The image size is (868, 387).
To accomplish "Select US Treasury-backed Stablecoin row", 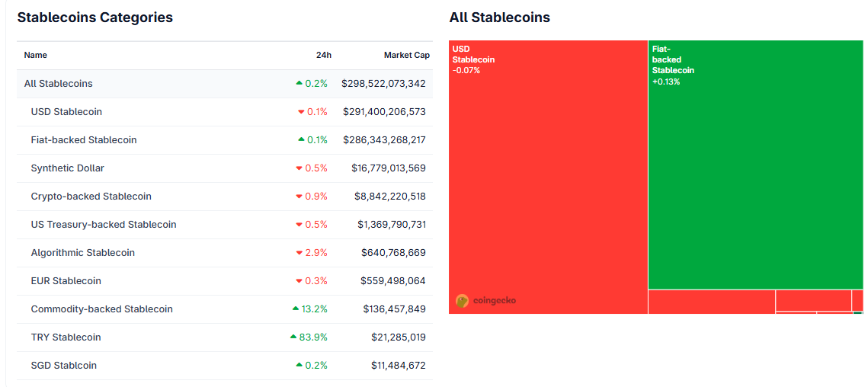I will pos(104,225).
